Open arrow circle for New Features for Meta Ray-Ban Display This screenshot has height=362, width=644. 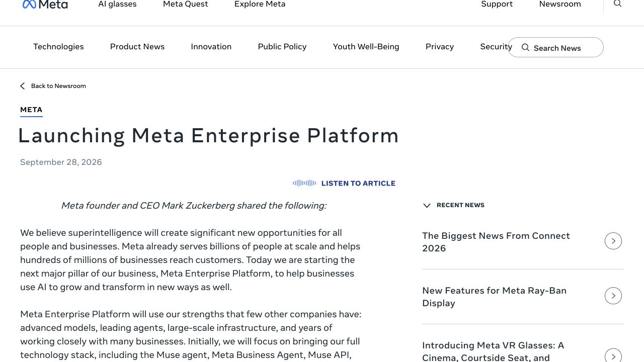[613, 296]
